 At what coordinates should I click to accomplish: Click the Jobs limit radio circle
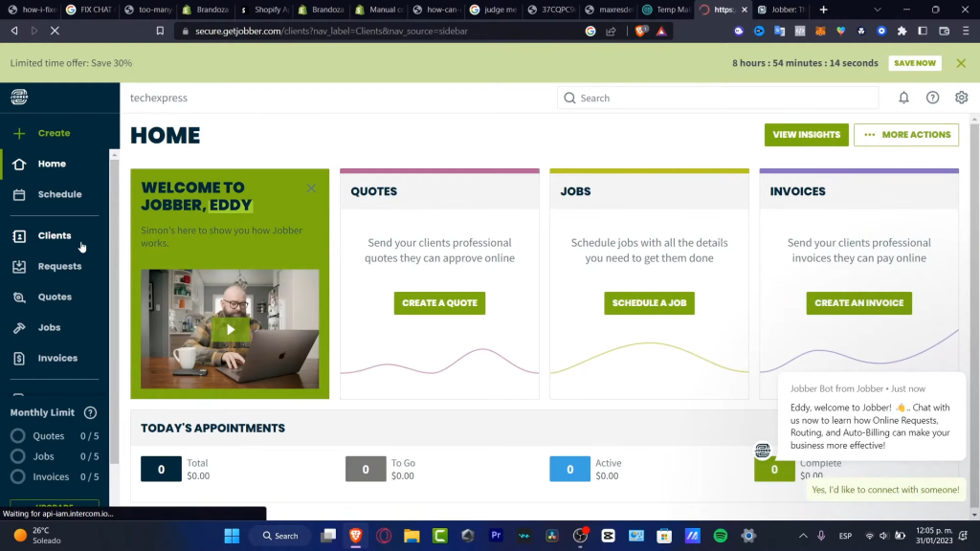click(17, 456)
